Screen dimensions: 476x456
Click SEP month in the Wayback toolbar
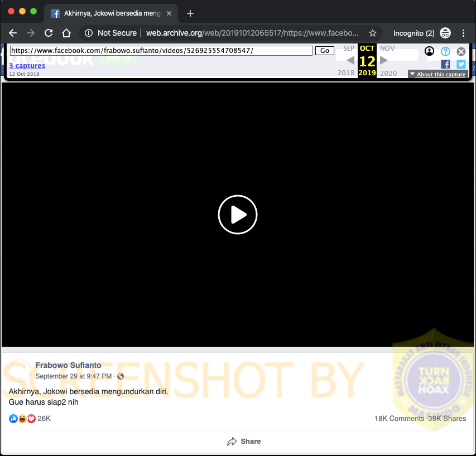(x=349, y=48)
